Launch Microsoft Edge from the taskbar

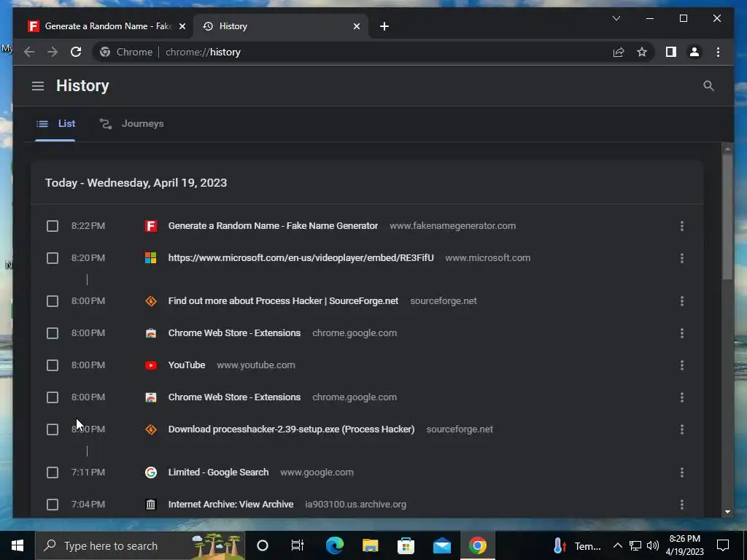(x=334, y=545)
